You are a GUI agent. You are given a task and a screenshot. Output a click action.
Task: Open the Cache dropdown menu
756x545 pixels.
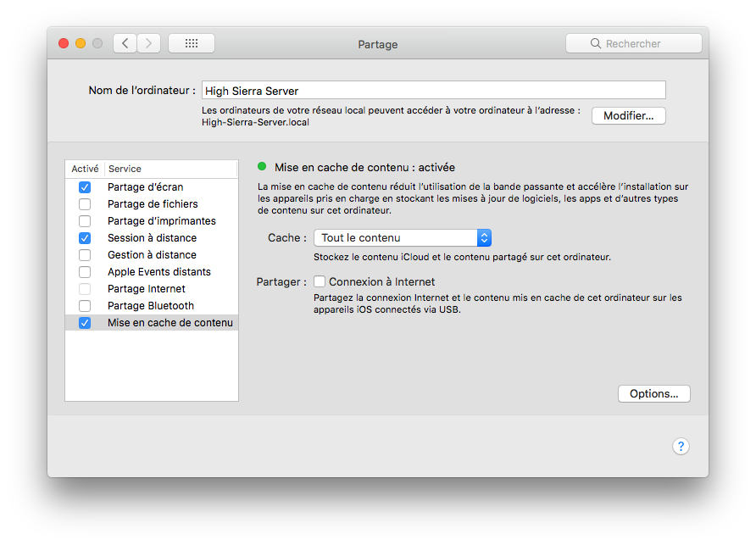coord(402,238)
